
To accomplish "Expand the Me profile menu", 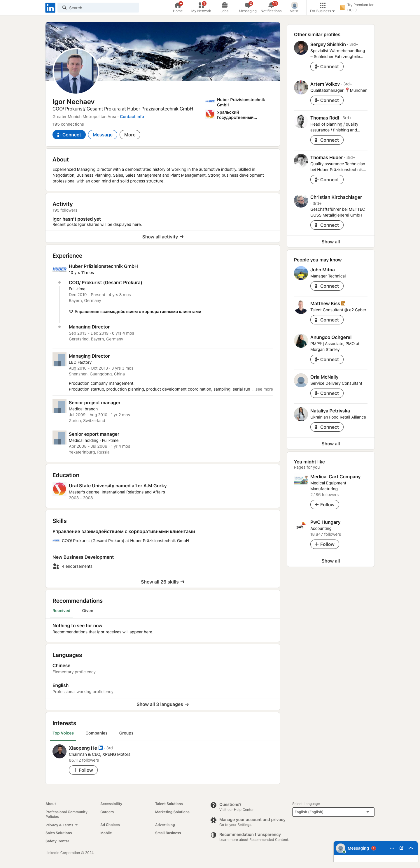I will pos(294,7).
